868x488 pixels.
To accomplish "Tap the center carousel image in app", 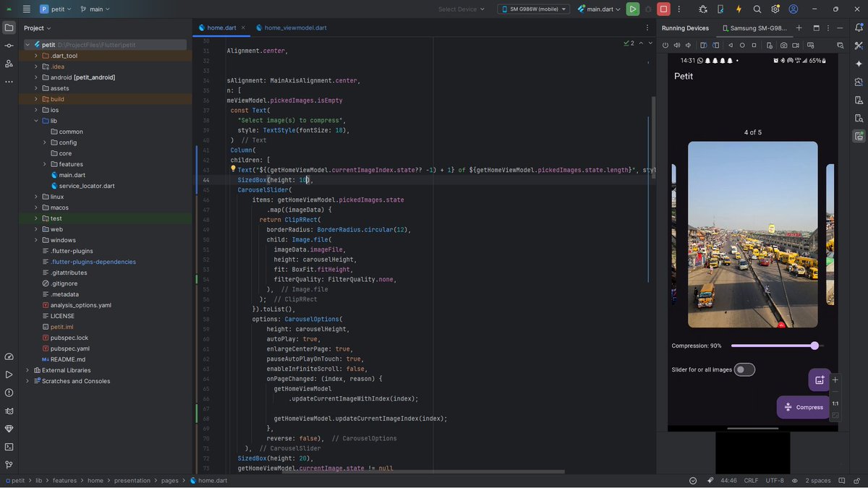I will (x=752, y=234).
